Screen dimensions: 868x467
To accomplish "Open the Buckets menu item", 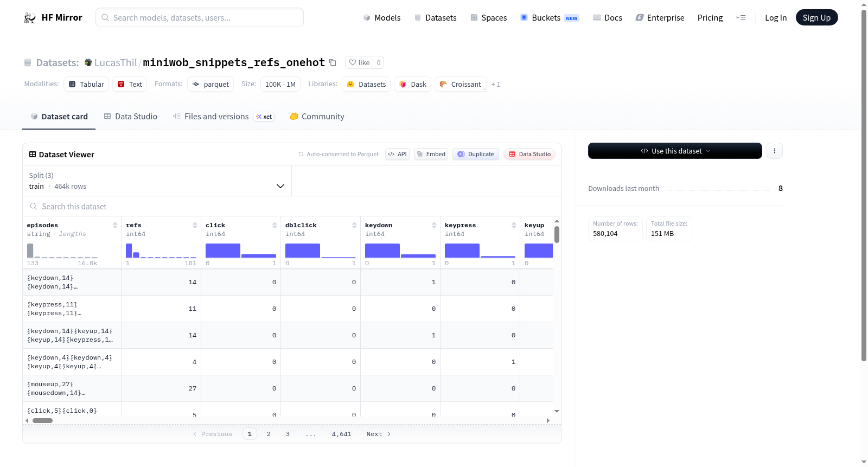I will pyautogui.click(x=550, y=18).
